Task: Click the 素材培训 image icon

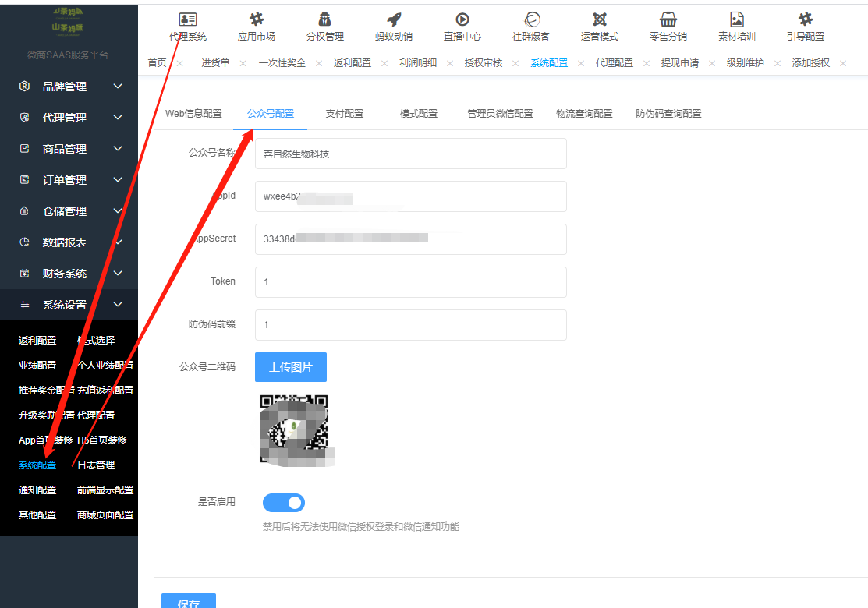Action: click(737, 20)
